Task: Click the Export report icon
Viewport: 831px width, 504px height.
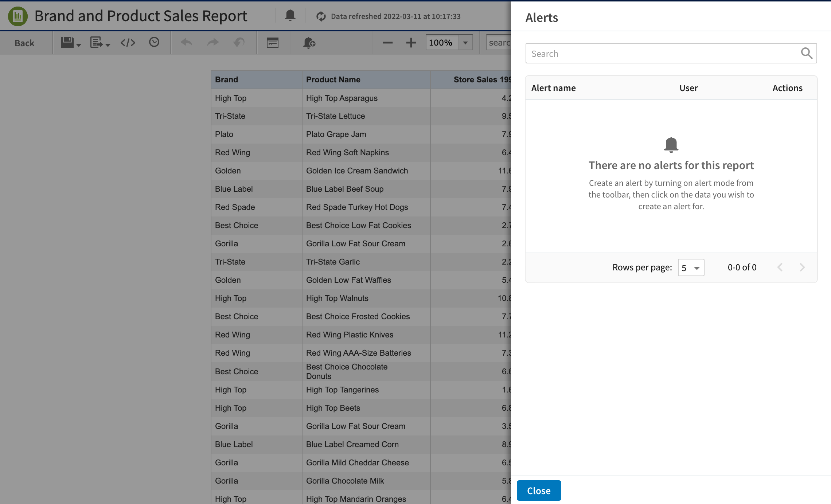Action: (96, 43)
